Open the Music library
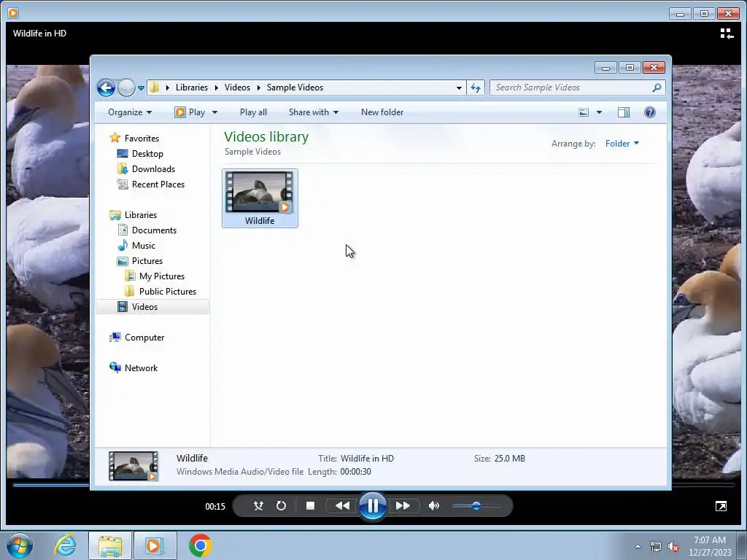Viewport: 747px width, 560px height. tap(144, 246)
